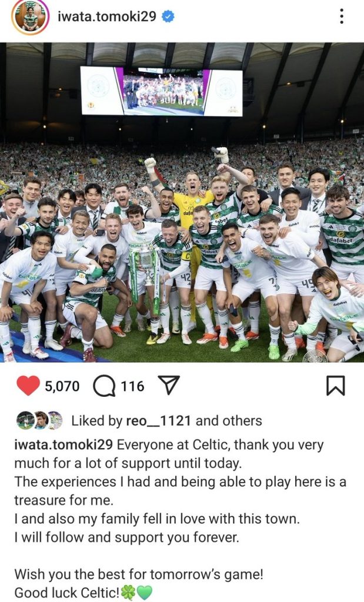This screenshot has width=364, height=602.
Task: Share post with paper plane icon
Action: point(169,385)
